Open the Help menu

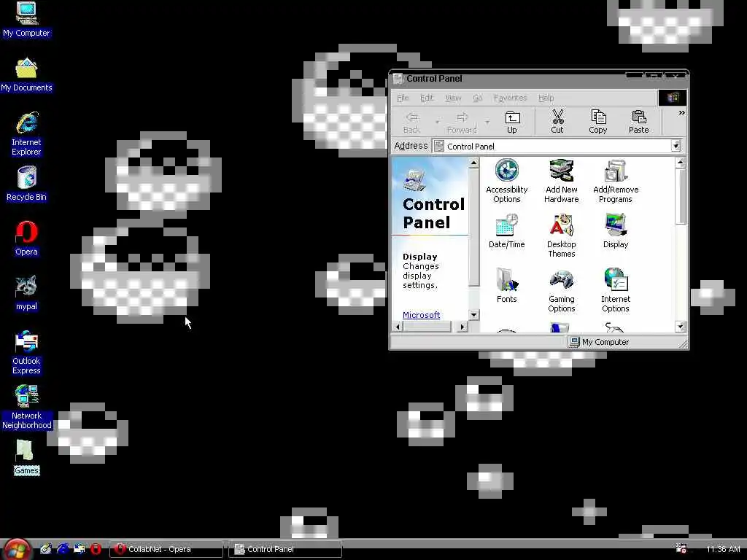click(x=546, y=98)
